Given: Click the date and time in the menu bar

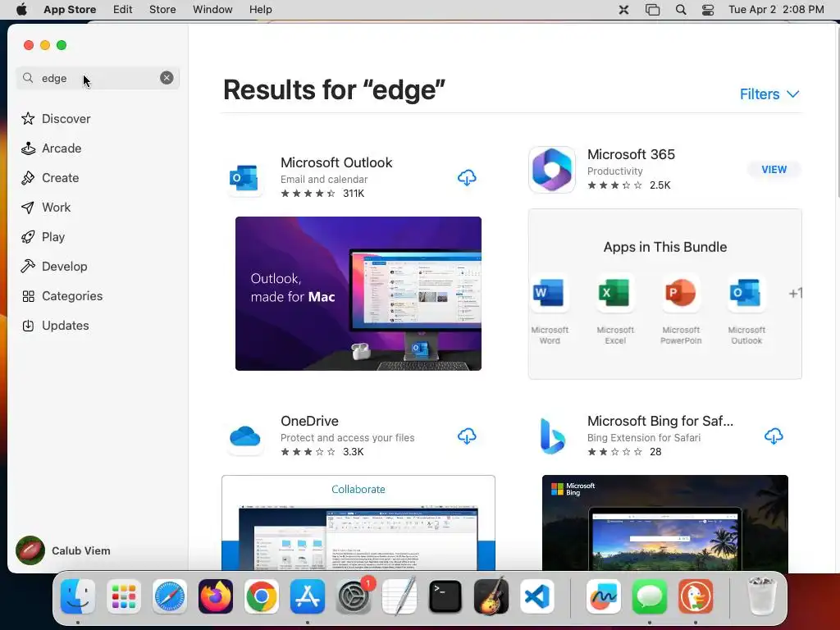Looking at the screenshot, I should click(776, 10).
